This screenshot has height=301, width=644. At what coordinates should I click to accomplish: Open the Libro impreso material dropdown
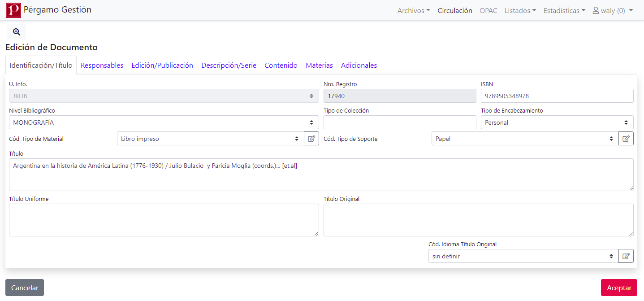[210, 139]
